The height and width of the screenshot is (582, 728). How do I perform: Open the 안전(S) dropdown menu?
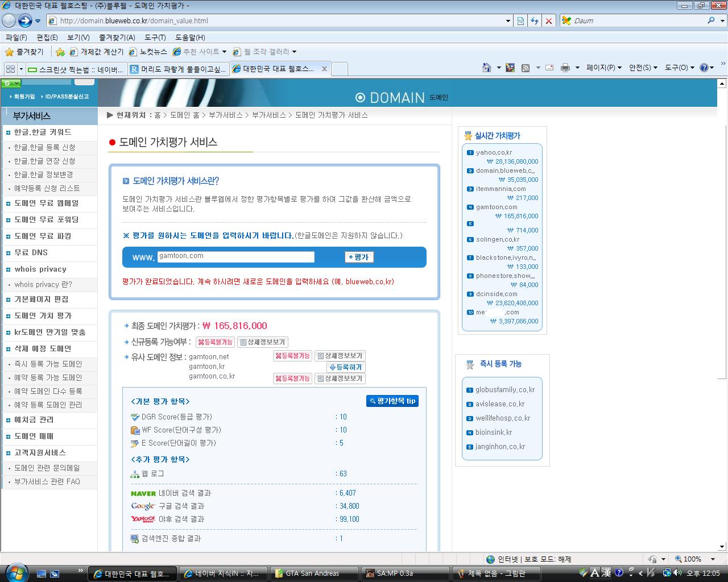[x=643, y=68]
